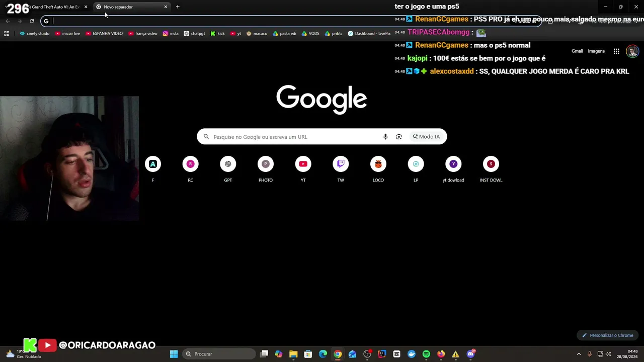The image size is (644, 362).
Task: Click the Google Chrome taskbar icon
Action: [338, 354]
